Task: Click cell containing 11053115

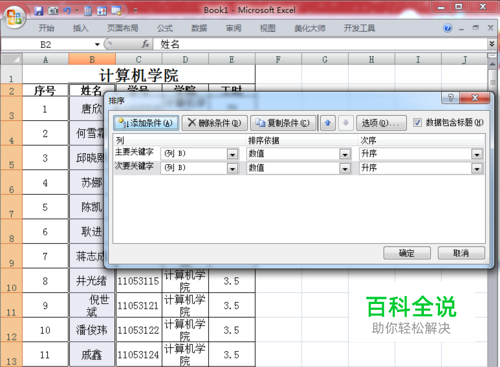Action: [138, 281]
